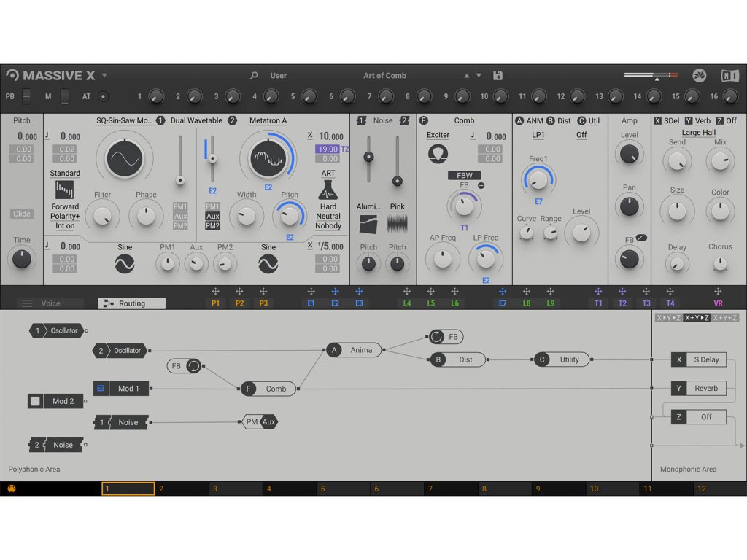Select the Alumi noise waveform thumbnail
This screenshot has height=560, width=747.
[368, 224]
